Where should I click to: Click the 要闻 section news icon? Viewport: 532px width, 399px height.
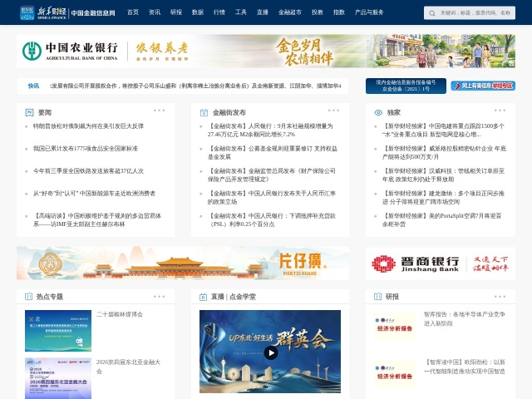(x=30, y=112)
